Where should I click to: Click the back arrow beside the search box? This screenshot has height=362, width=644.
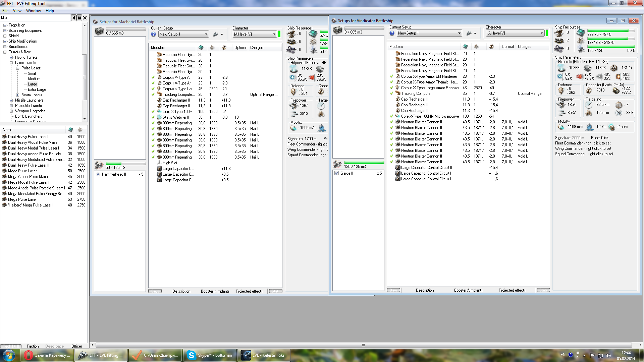click(x=74, y=18)
